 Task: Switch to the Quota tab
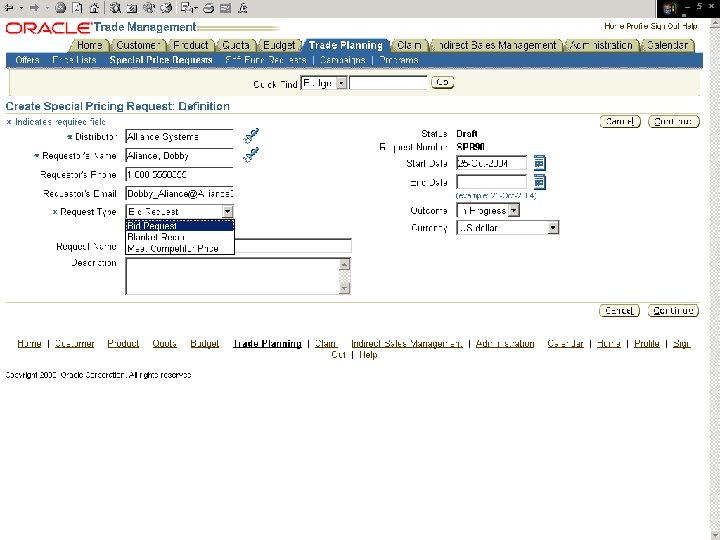pyautogui.click(x=236, y=45)
